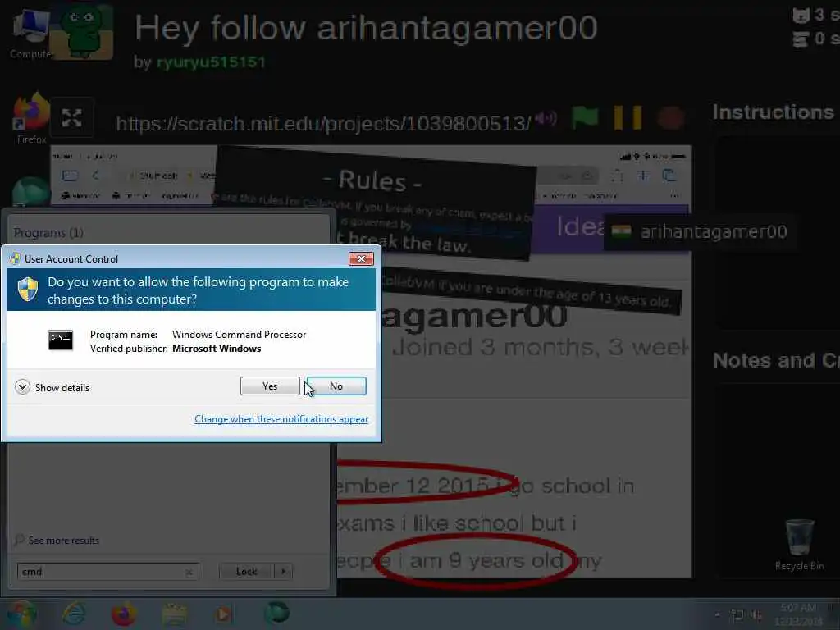Click the Instructions heading
The width and height of the screenshot is (840, 630).
773,112
